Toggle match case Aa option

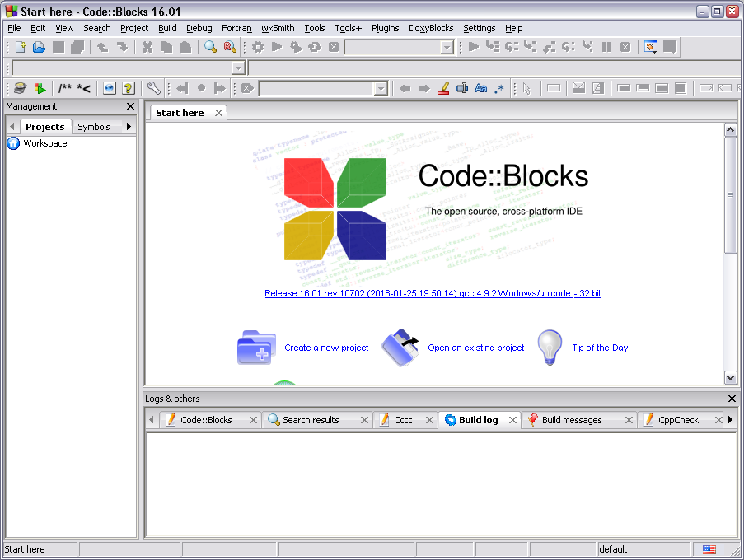pyautogui.click(x=480, y=88)
